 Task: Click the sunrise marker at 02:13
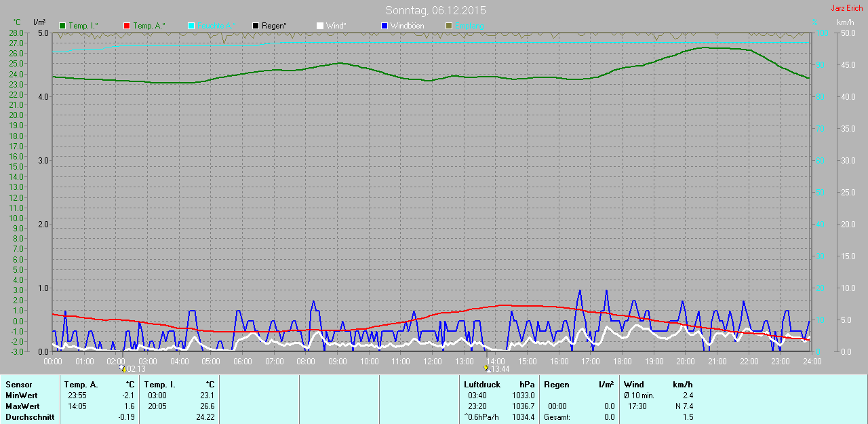122,368
